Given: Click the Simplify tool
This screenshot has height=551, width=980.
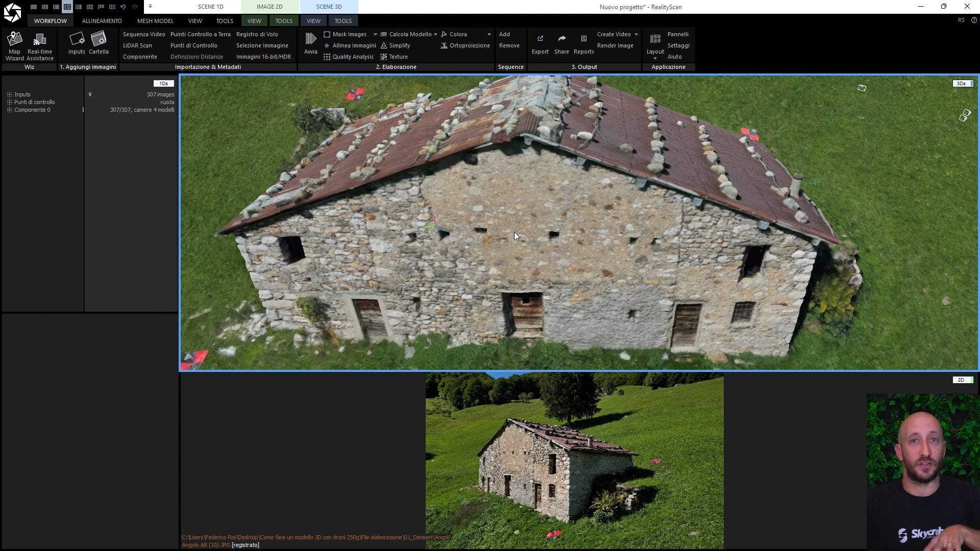Looking at the screenshot, I should coord(399,45).
